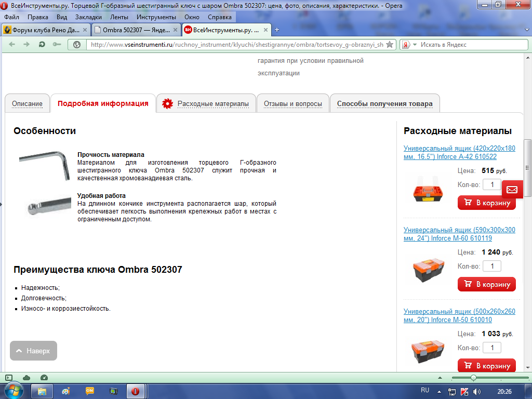
Task: Adjust the page zoom slider
Action: [473, 378]
